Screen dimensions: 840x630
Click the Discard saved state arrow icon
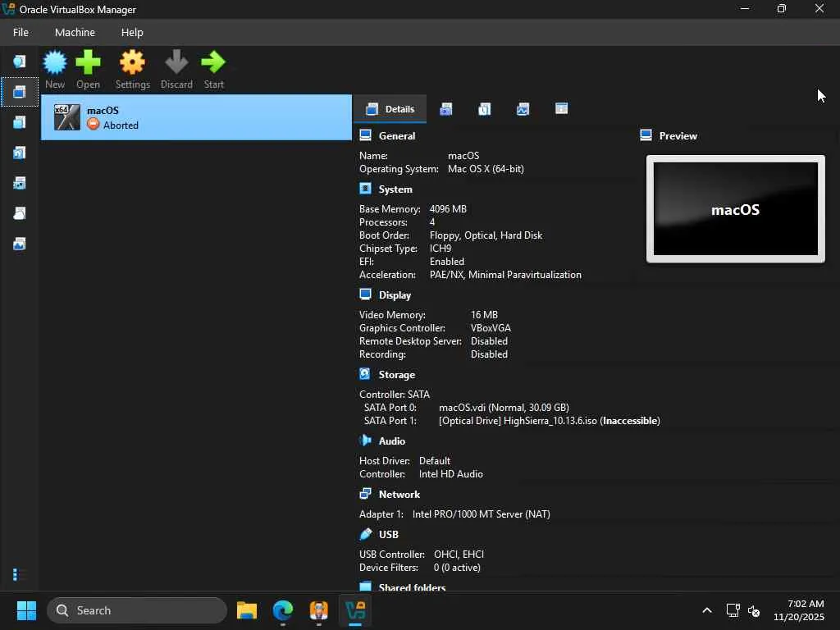pos(176,62)
